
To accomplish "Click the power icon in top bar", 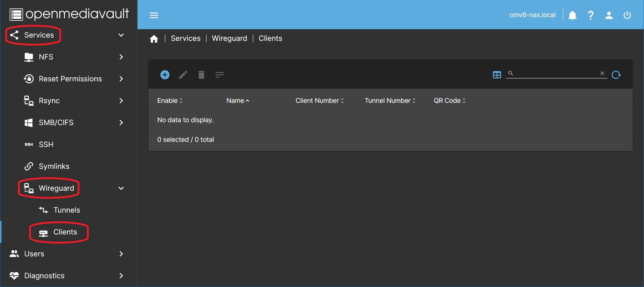I will click(x=627, y=15).
